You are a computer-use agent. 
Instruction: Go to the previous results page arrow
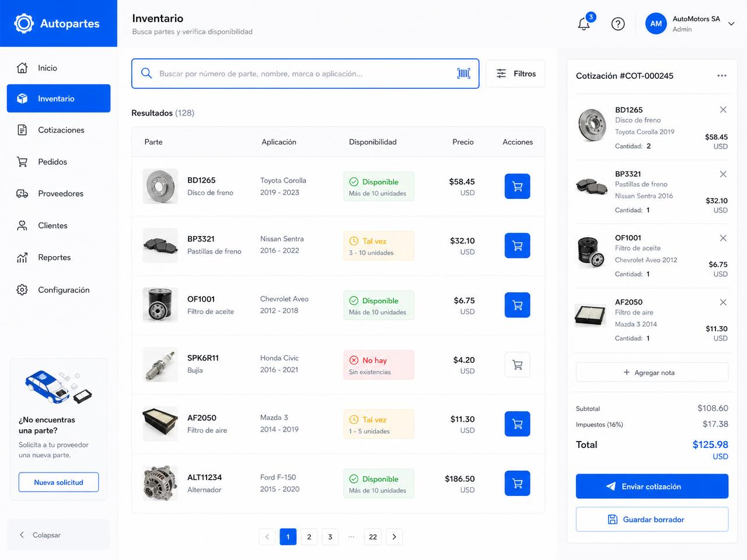pos(267,537)
